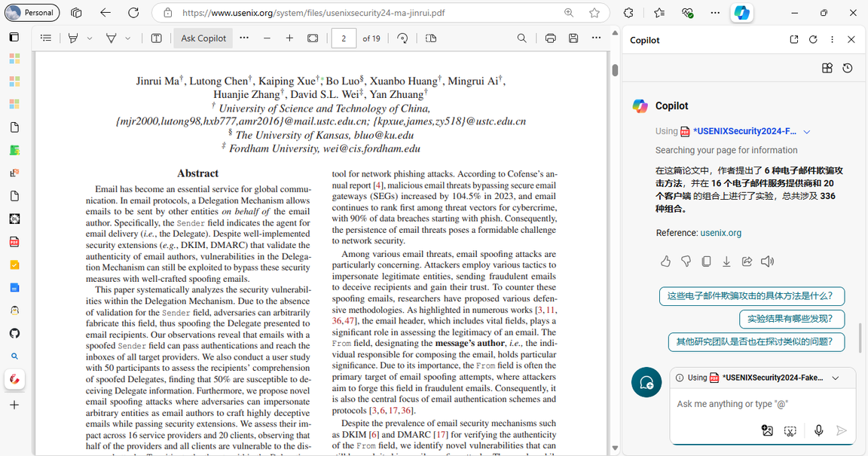Copy the Copilot response
868x456 pixels.
(706, 262)
